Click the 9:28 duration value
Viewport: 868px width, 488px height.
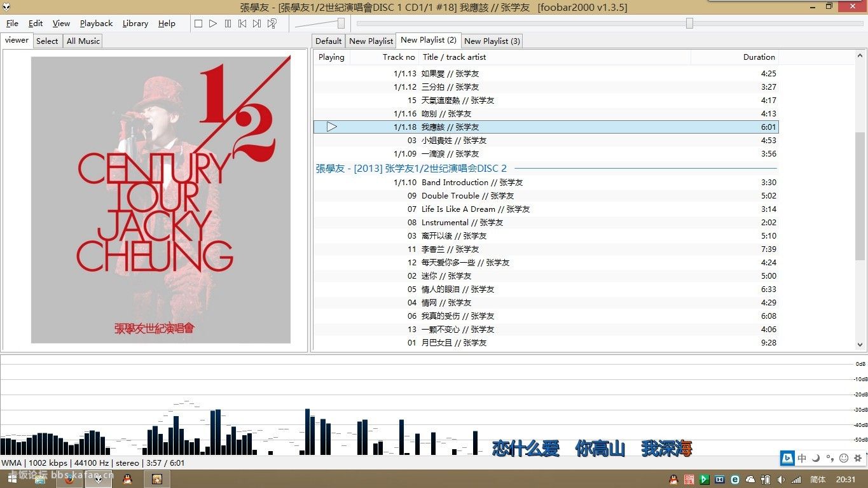(768, 343)
